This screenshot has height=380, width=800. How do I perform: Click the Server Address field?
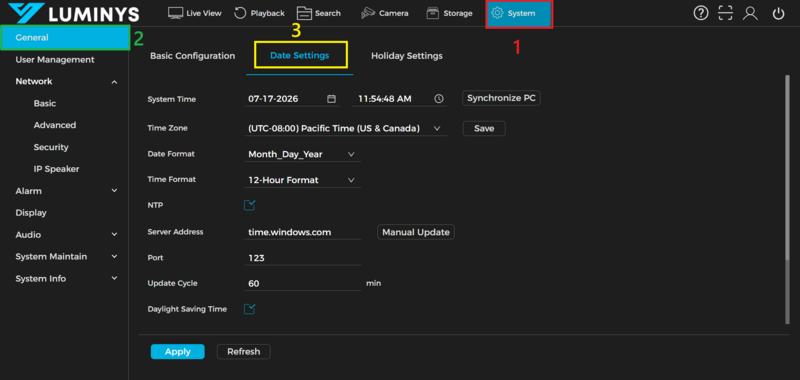click(x=303, y=232)
